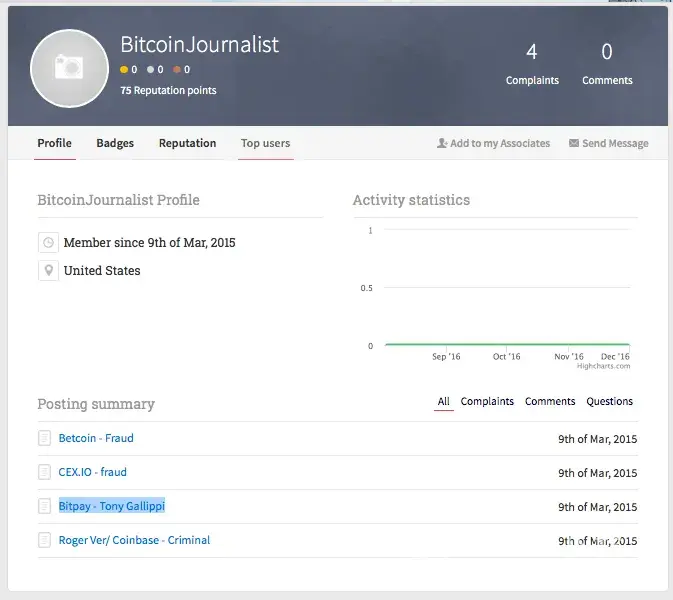Viewport: 673px width, 600px height.
Task: Click Send Message button
Action: click(608, 144)
